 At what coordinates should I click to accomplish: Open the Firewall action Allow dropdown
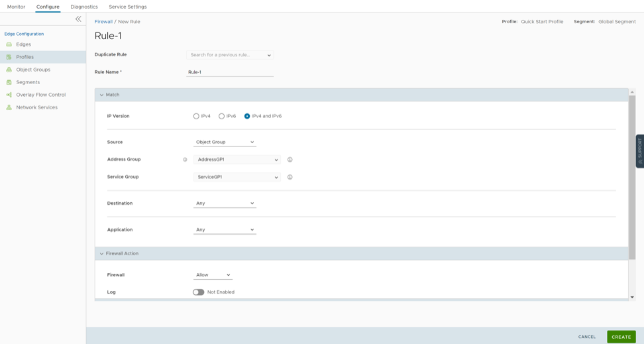[213, 275]
